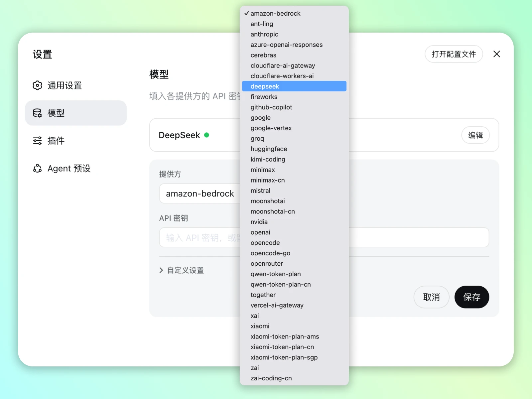The height and width of the screenshot is (399, 532).
Task: Open 通用设置 section
Action: click(x=76, y=85)
